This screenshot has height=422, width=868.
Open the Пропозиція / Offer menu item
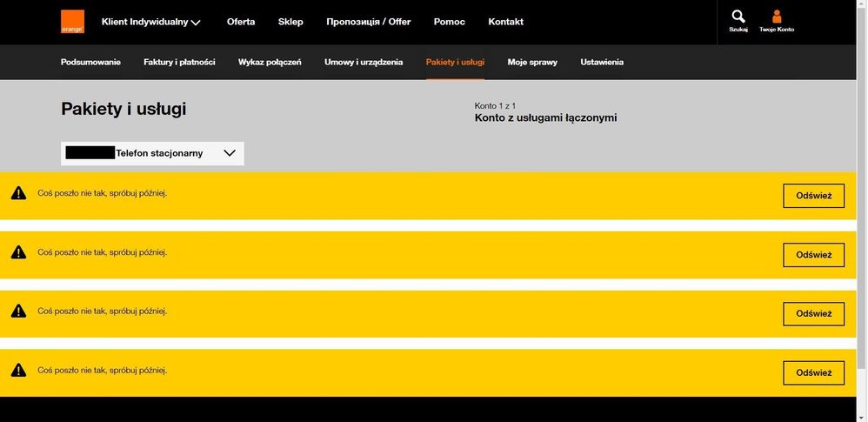(x=369, y=22)
